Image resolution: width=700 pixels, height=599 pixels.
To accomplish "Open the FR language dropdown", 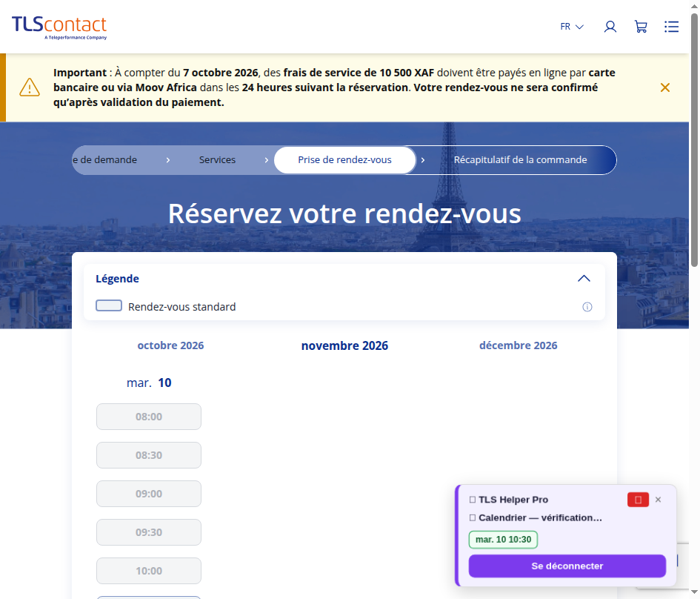I will pos(572,27).
